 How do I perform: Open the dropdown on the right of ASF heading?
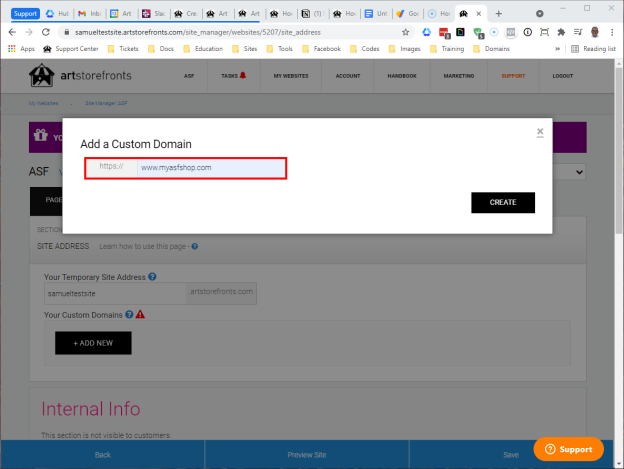pos(579,172)
